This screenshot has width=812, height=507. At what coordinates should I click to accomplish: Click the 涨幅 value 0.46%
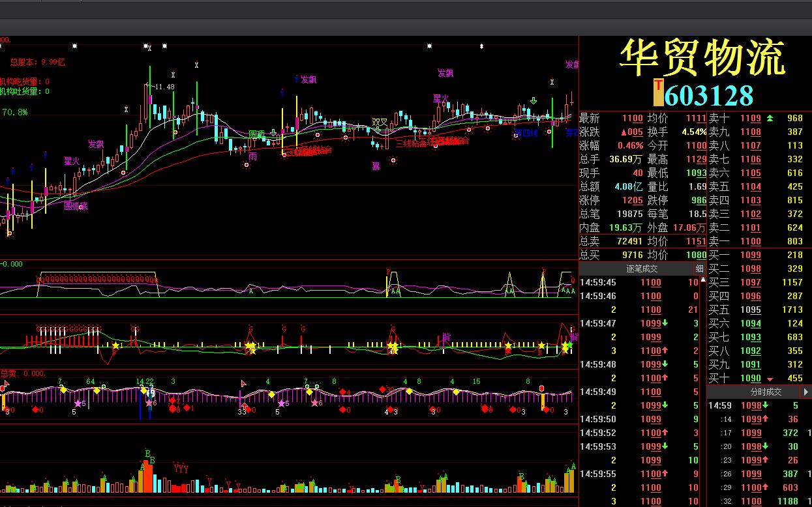(630, 145)
